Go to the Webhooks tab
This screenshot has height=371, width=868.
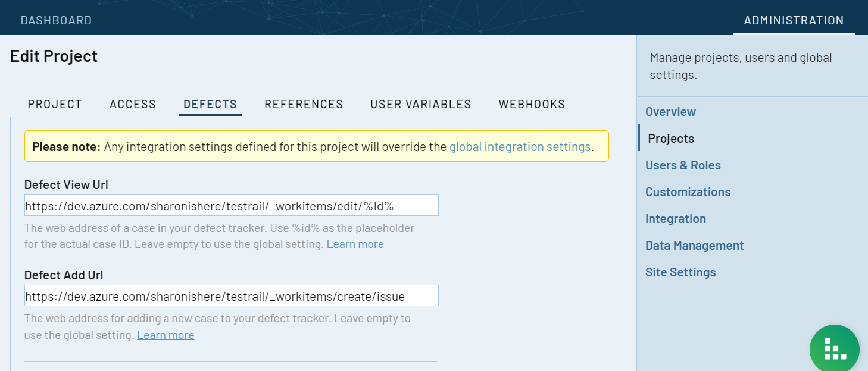point(532,104)
